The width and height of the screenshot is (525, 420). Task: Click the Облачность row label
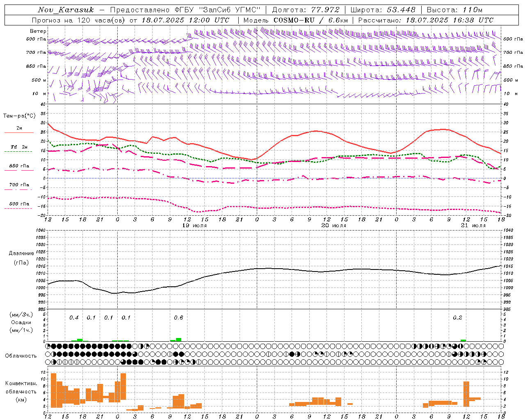(x=21, y=356)
